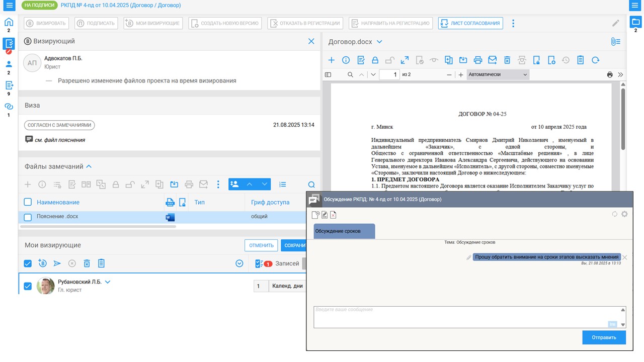
Task: Open the discussion settings gear
Action: 624,214
